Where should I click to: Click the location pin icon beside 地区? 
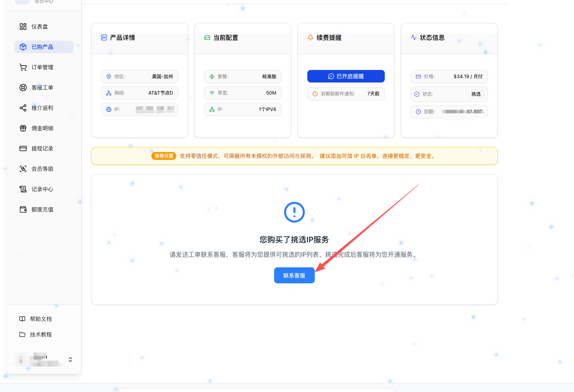pos(109,77)
